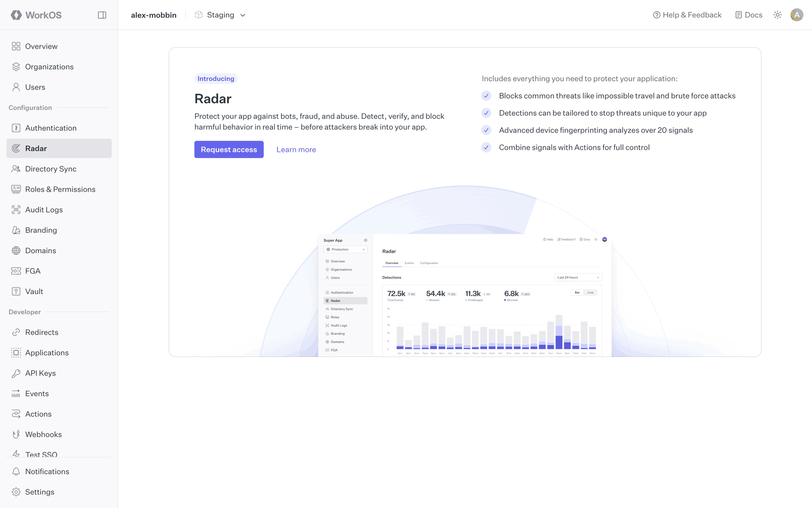
Task: Collapse the sidebar panel toggle
Action: (x=102, y=15)
